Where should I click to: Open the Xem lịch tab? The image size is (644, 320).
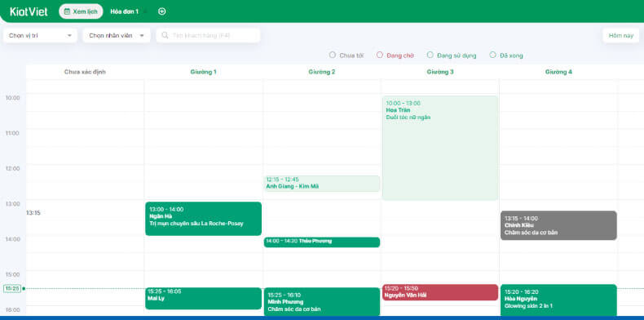tap(81, 11)
